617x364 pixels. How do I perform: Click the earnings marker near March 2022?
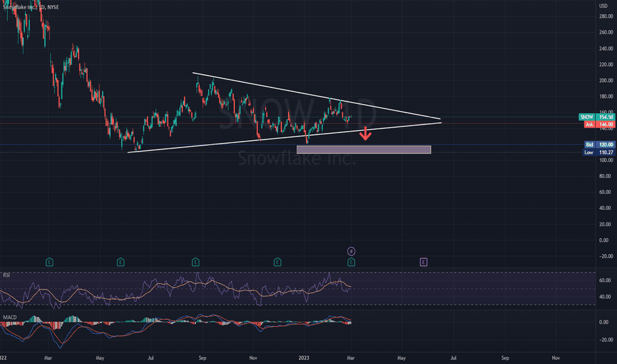pyautogui.click(x=50, y=262)
